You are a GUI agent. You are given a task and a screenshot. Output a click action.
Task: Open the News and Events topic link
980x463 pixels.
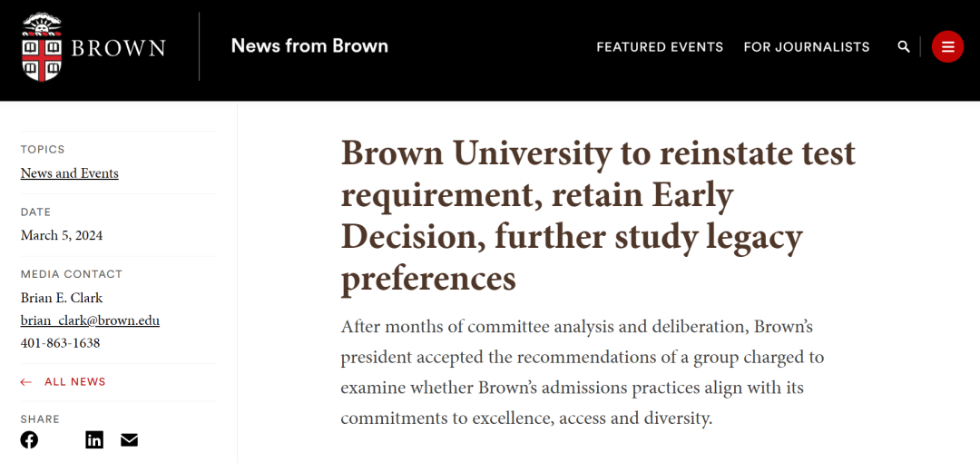tap(70, 173)
